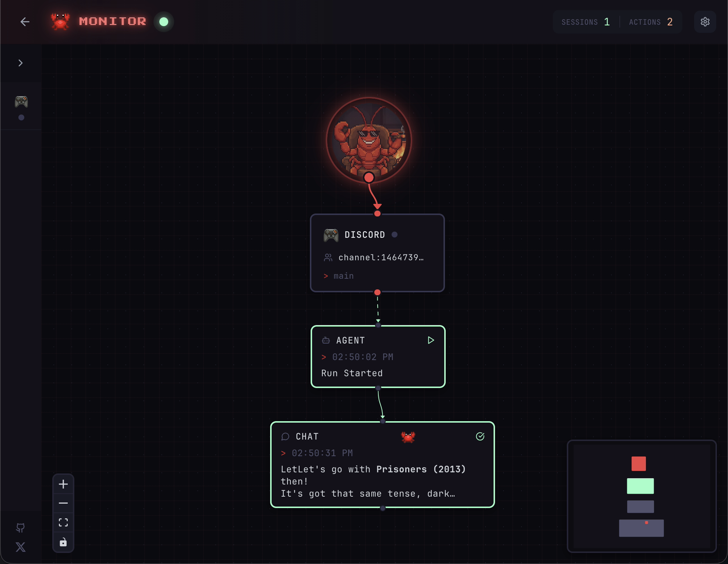The height and width of the screenshot is (564, 728).
Task: Open settings gear in top right
Action: point(705,22)
